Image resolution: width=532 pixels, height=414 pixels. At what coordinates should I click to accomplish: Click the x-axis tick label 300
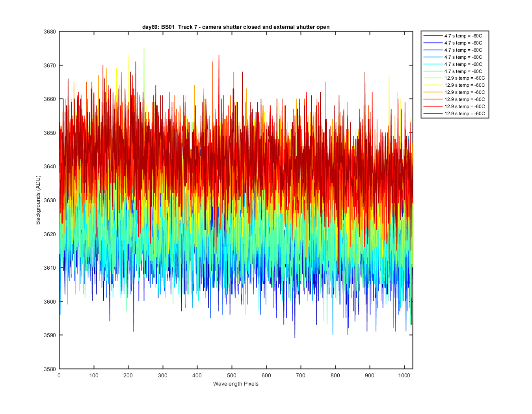pyautogui.click(x=163, y=375)
